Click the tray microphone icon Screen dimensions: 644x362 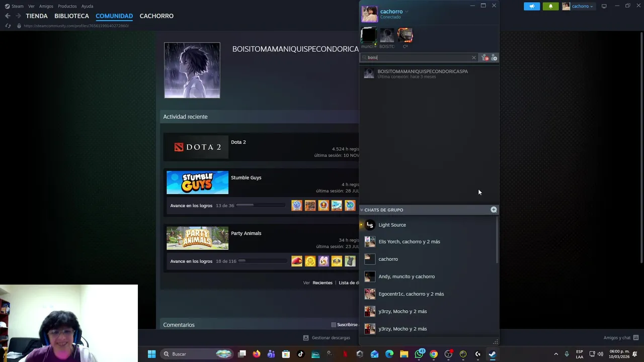pos(567,354)
